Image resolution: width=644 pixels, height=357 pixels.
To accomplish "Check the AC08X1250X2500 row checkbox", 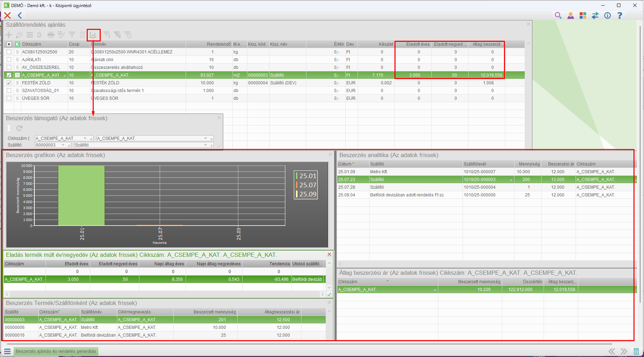I will click(9, 52).
